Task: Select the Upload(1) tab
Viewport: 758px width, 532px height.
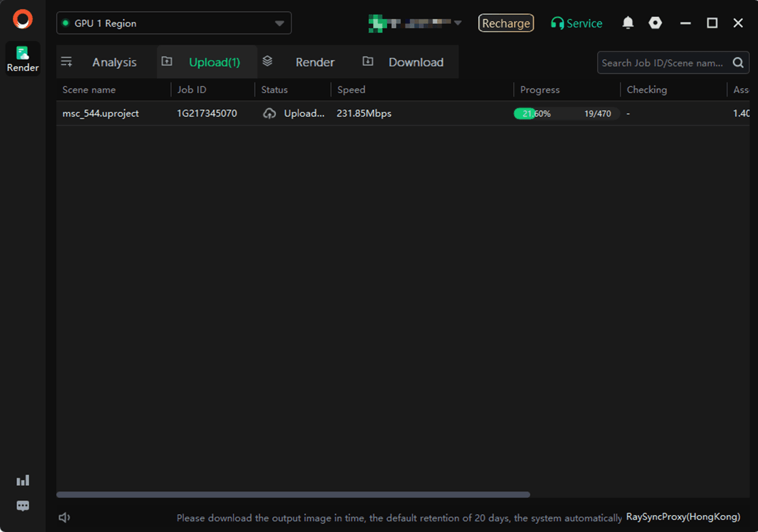Action: click(x=214, y=62)
